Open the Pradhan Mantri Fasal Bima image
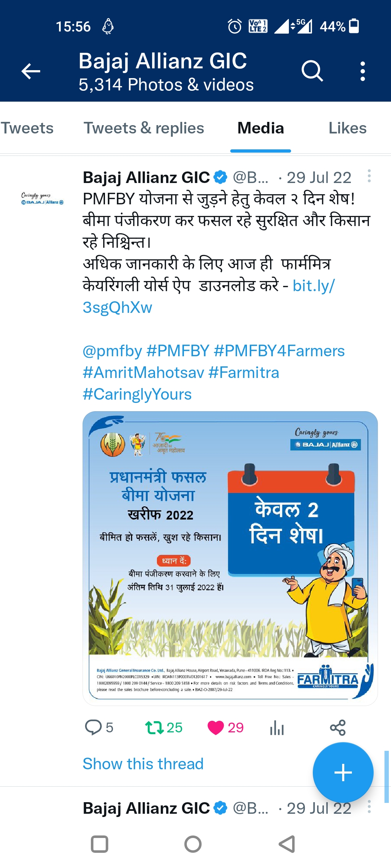The width and height of the screenshot is (391, 868). tap(230, 558)
